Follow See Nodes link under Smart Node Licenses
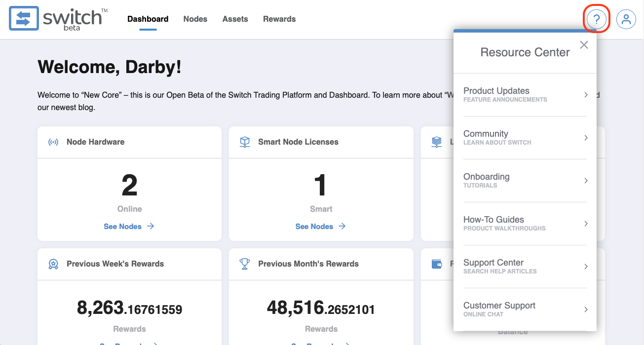The width and height of the screenshot is (644, 345). pyautogui.click(x=321, y=227)
